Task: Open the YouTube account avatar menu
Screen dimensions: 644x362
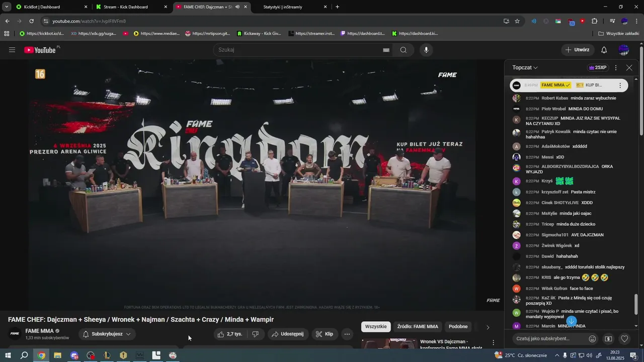Action: pos(624,50)
